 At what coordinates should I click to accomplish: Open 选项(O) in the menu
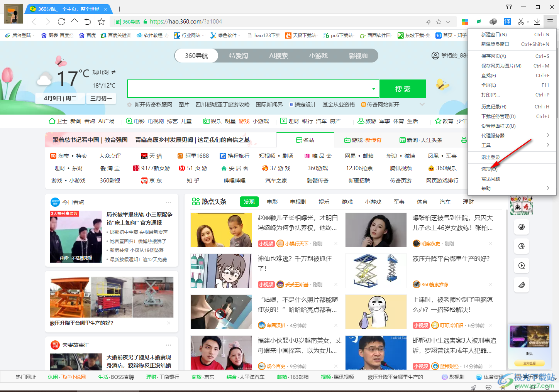[x=512, y=169]
